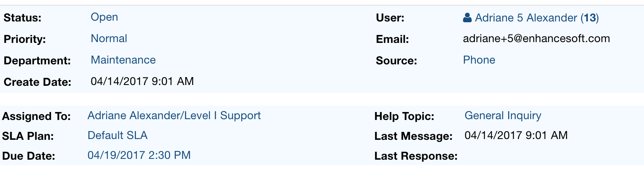Click the Create Date value 04/14/2017
This screenshot has width=644, height=170.
coord(142,81)
